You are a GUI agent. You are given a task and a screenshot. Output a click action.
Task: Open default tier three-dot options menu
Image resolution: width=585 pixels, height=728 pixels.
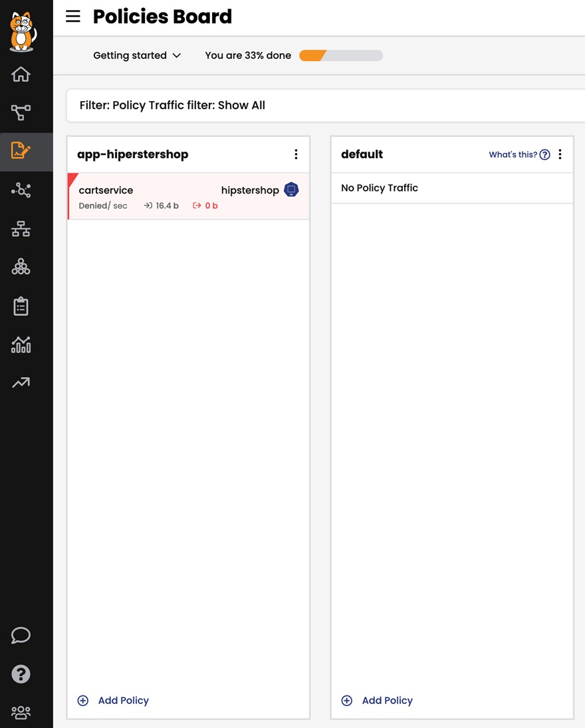560,154
